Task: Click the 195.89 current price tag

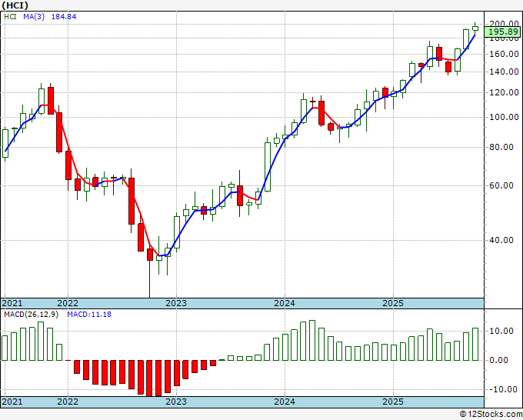Action: pos(502,32)
